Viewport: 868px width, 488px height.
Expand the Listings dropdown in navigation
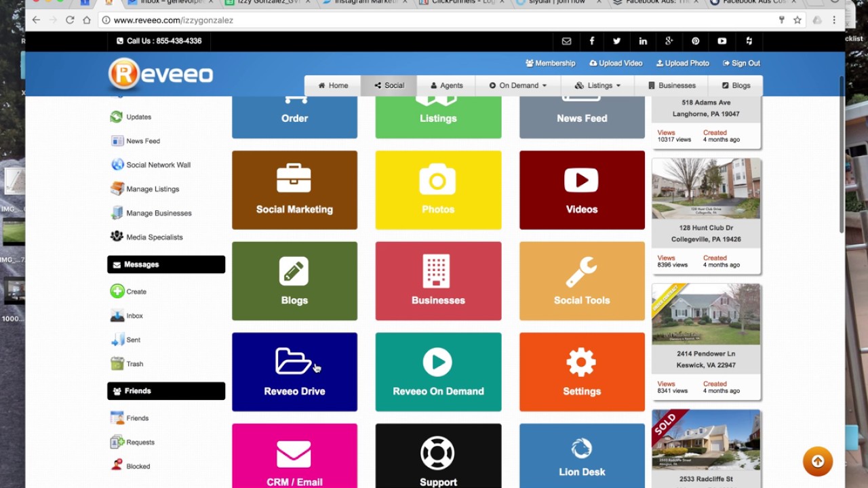597,85
